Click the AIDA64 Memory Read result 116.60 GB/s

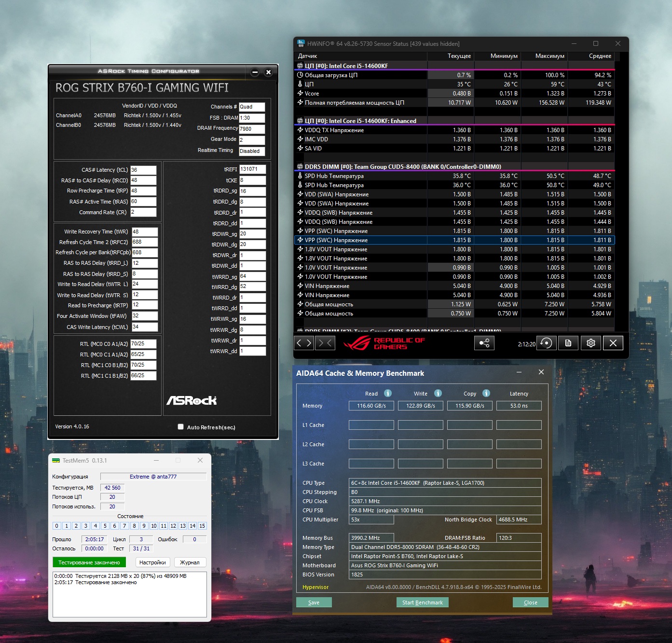point(371,406)
